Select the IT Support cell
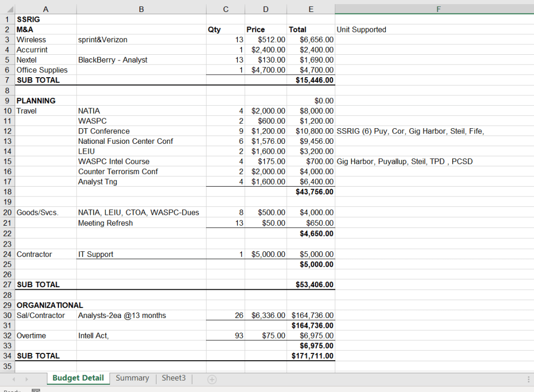This screenshot has width=534, height=392. (96, 254)
